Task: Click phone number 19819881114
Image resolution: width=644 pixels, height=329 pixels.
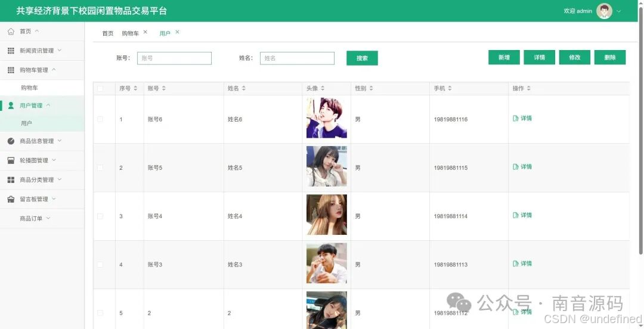Action: pos(451,216)
